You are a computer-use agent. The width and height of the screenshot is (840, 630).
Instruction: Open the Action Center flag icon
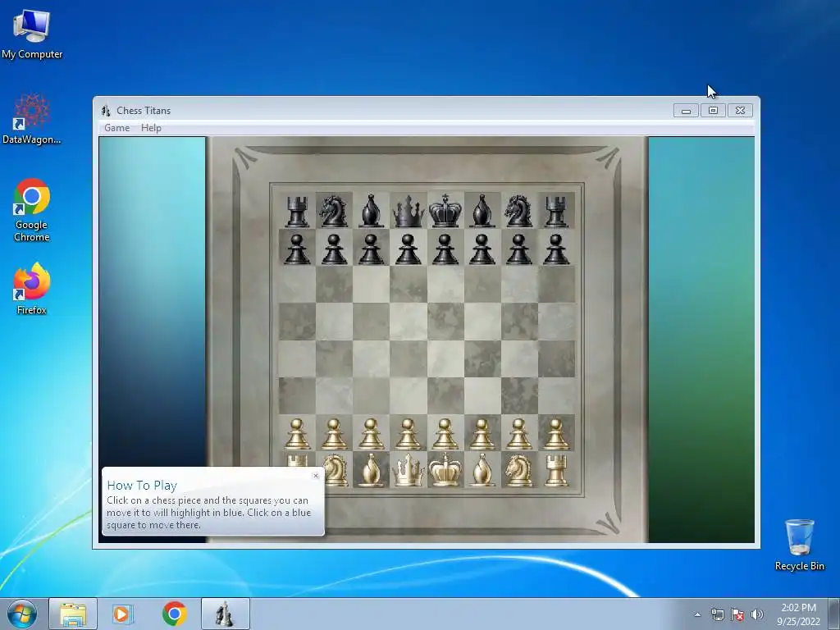737,614
